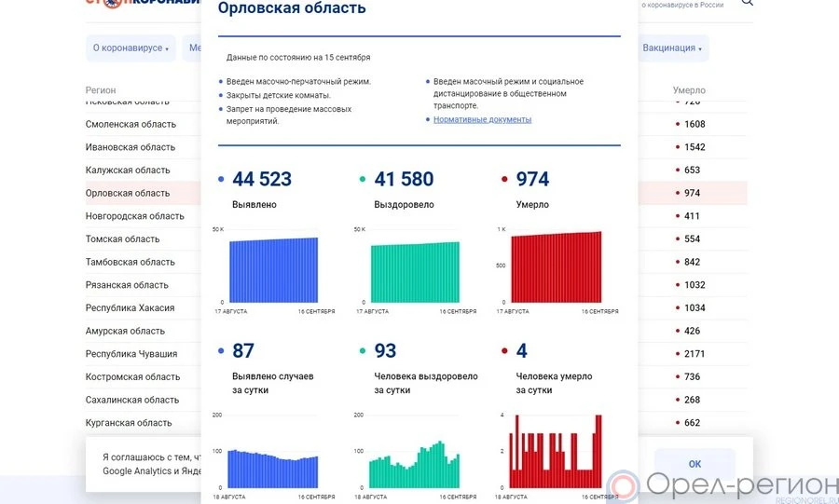Click the red Умерло cumulative chart
Viewport: 839px width, 504px height.
557,267
